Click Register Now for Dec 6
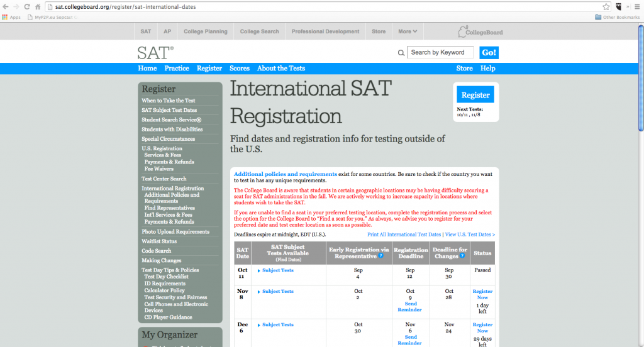 pos(482,328)
